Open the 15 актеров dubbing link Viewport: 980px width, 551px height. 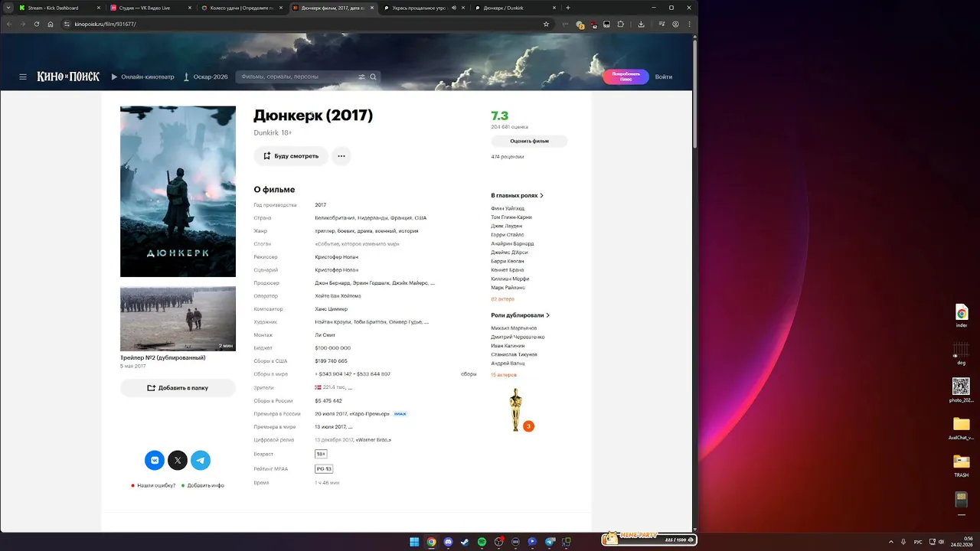pos(504,375)
